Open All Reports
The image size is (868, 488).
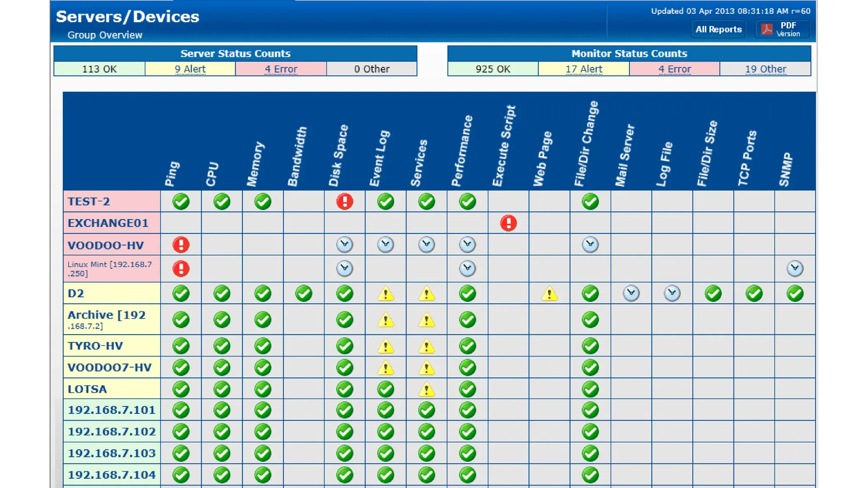click(718, 29)
